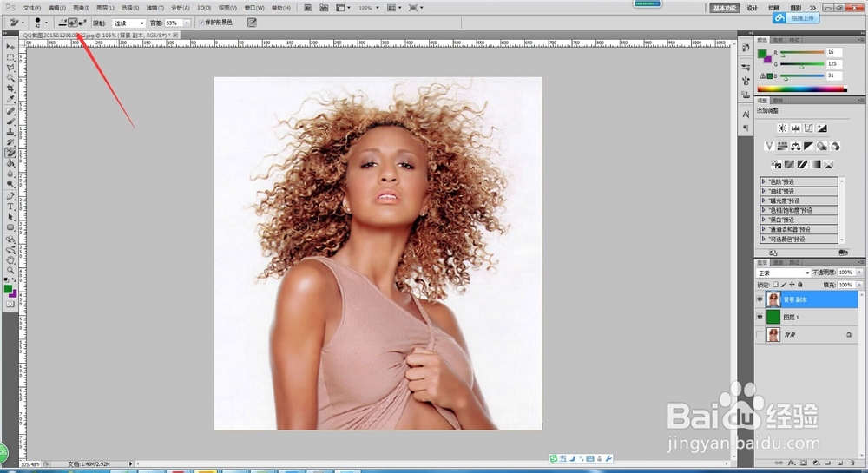
Task: Toggle Quick Mask mode button
Action: coord(10,305)
